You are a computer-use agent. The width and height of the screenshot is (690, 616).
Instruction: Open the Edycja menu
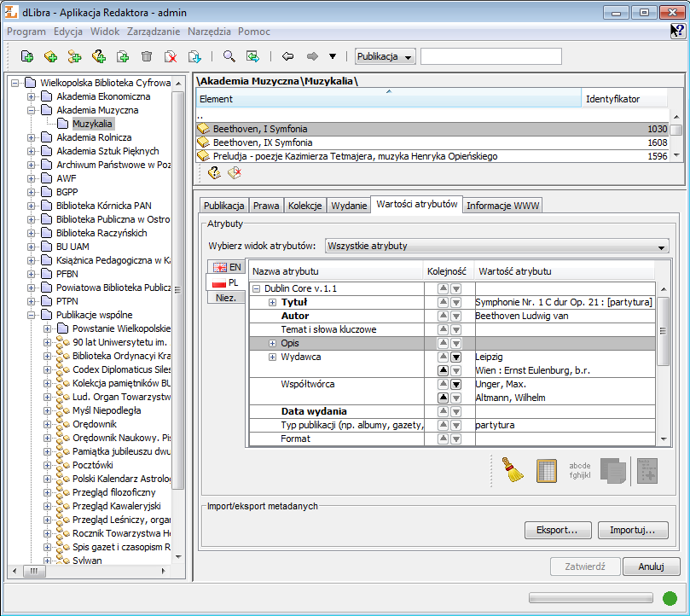tap(68, 32)
